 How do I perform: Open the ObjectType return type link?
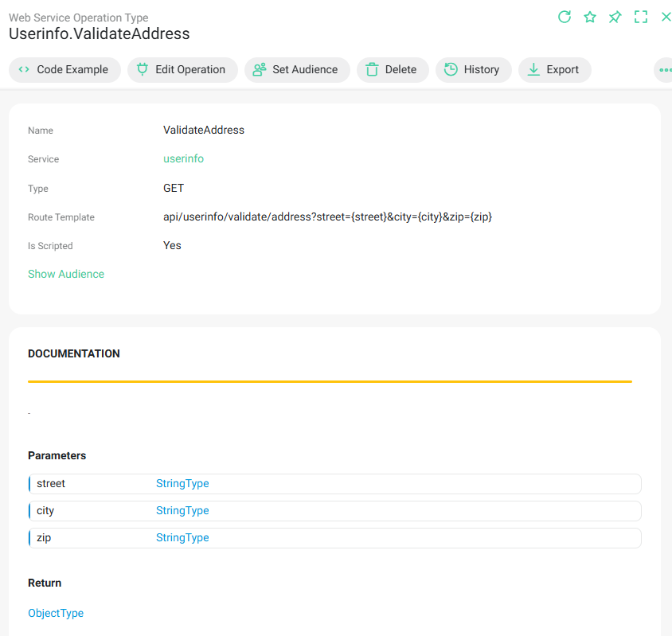tap(56, 614)
